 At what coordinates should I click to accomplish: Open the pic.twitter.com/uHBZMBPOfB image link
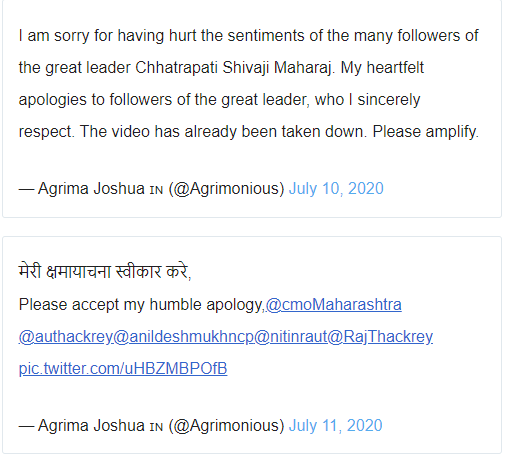click(123, 369)
